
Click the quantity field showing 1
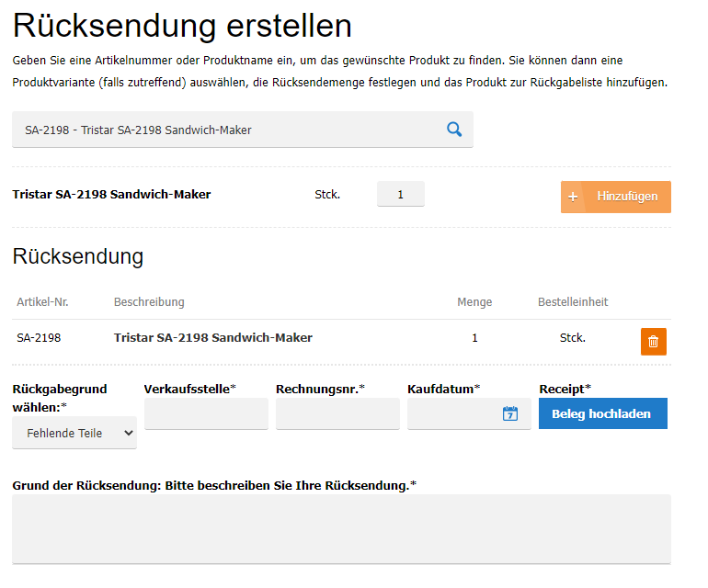pos(401,194)
